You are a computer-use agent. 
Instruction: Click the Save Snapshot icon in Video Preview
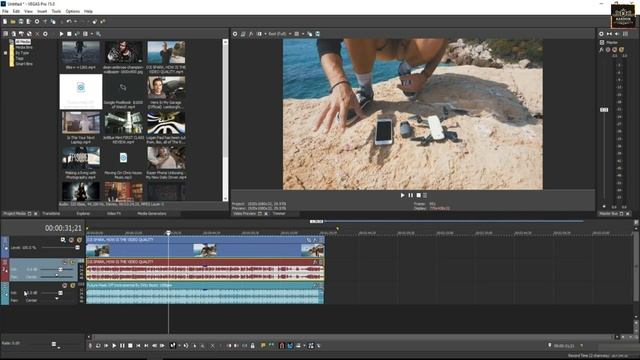(318, 34)
